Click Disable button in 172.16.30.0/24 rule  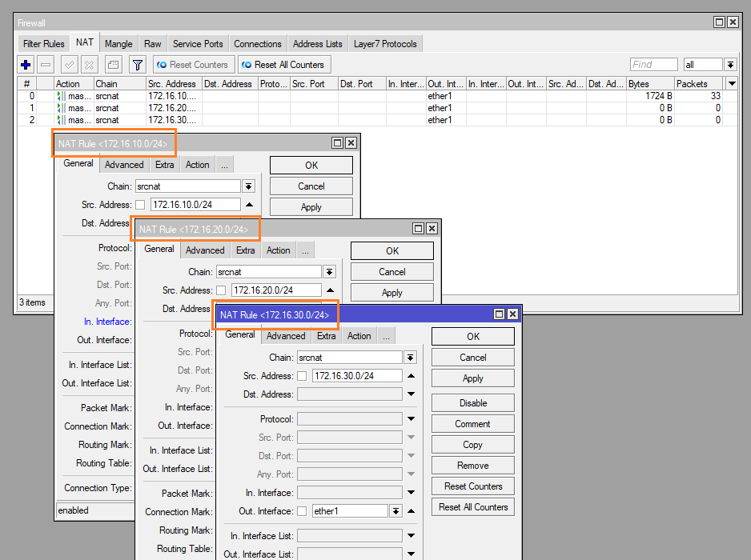click(472, 403)
